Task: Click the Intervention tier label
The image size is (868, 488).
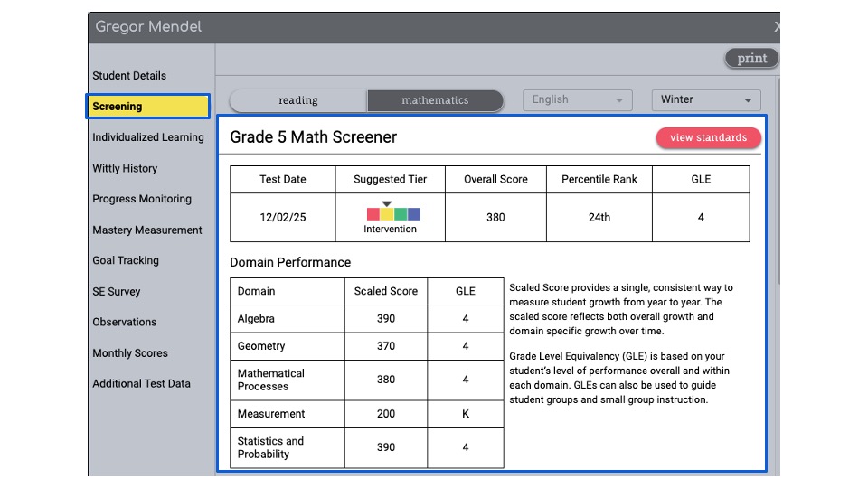Action: (390, 229)
